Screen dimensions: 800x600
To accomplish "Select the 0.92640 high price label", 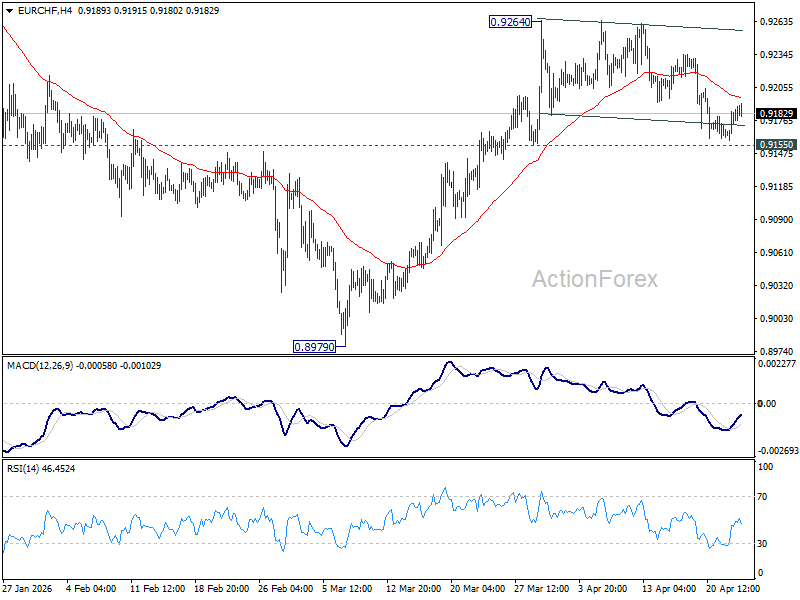I will click(510, 22).
